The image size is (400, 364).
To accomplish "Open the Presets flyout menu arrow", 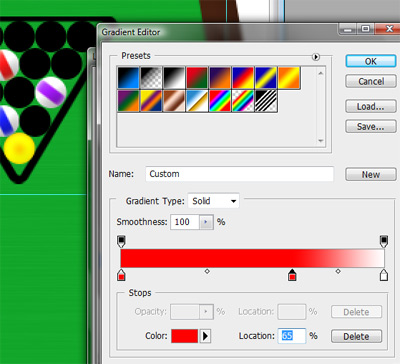I will pyautogui.click(x=316, y=57).
